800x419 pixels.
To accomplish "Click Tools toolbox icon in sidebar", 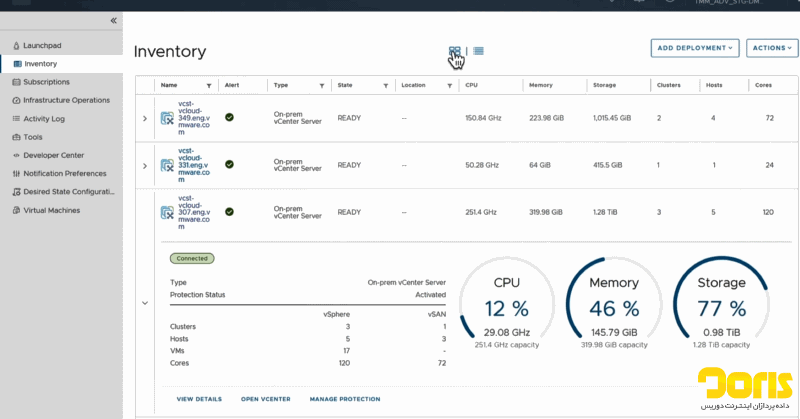I will point(16,137).
